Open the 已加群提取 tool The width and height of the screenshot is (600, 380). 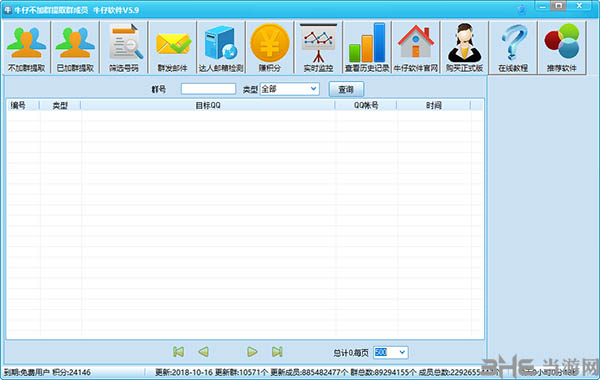75,47
